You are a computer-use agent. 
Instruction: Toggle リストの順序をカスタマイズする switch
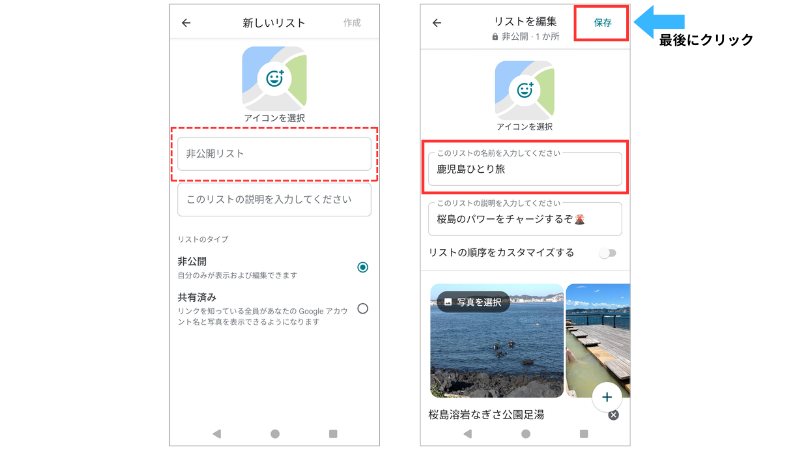click(606, 253)
